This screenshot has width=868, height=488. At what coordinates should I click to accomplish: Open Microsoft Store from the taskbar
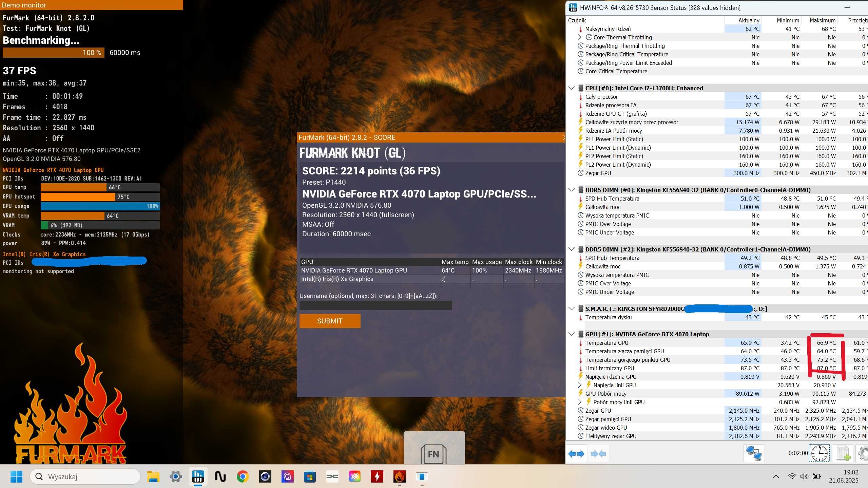tap(310, 476)
